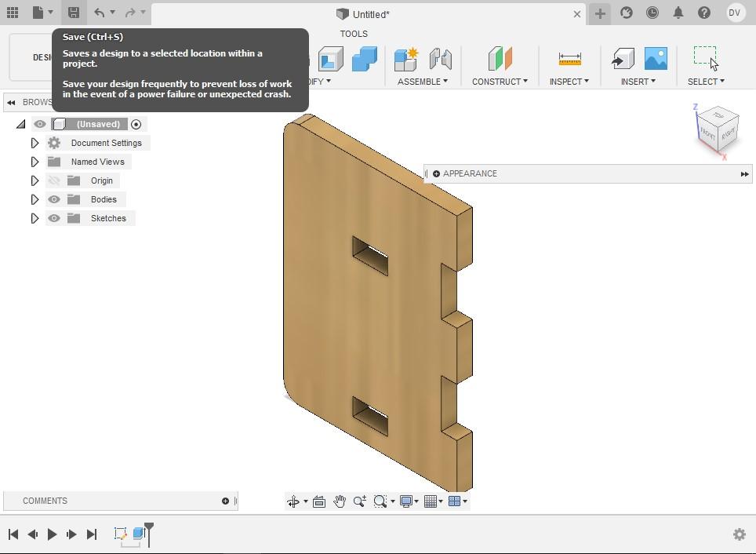
Task: Open the data panel grid icon
Action: click(13, 13)
